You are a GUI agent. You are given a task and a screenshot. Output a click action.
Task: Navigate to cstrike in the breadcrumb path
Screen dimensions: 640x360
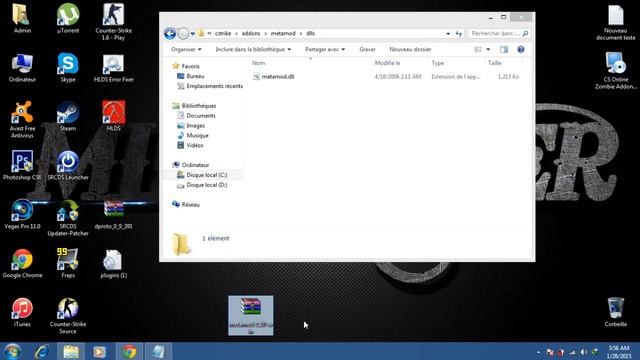click(223, 33)
